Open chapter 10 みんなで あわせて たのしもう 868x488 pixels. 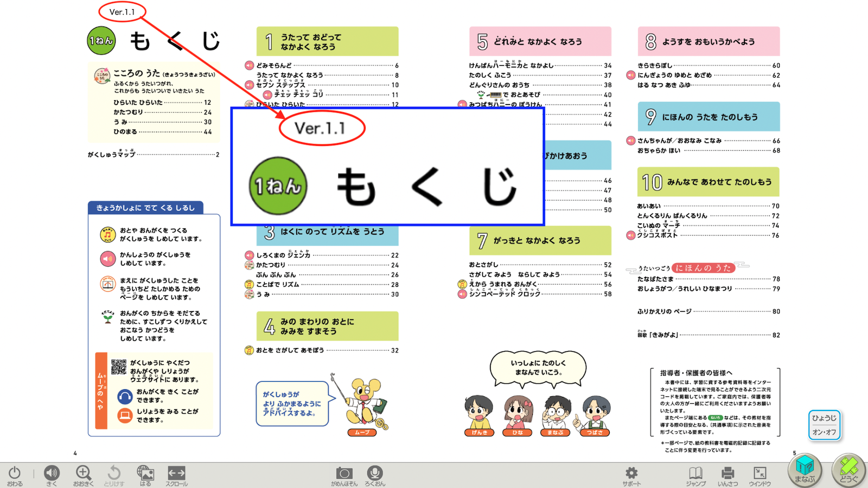pyautogui.click(x=709, y=182)
